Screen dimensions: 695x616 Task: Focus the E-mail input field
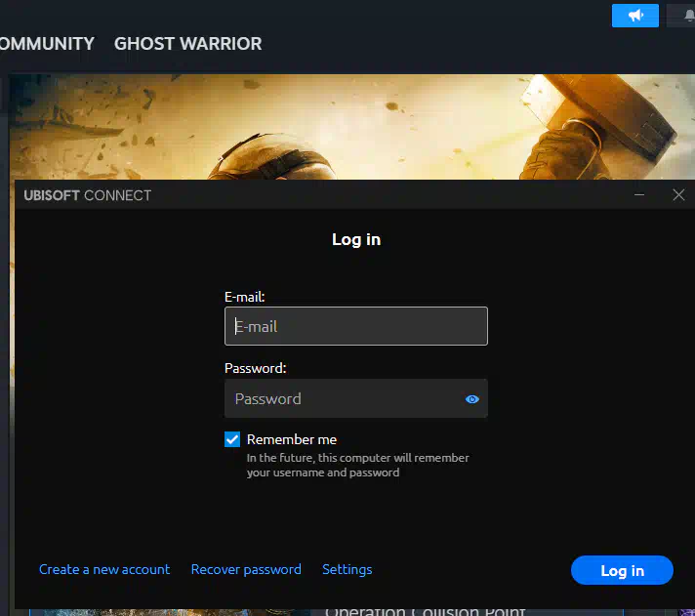coord(356,326)
